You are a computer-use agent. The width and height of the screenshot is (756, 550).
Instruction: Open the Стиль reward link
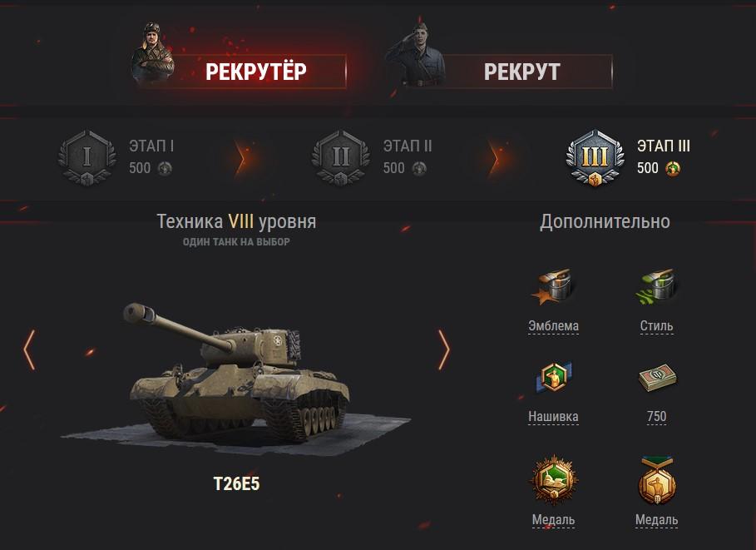tap(657, 326)
